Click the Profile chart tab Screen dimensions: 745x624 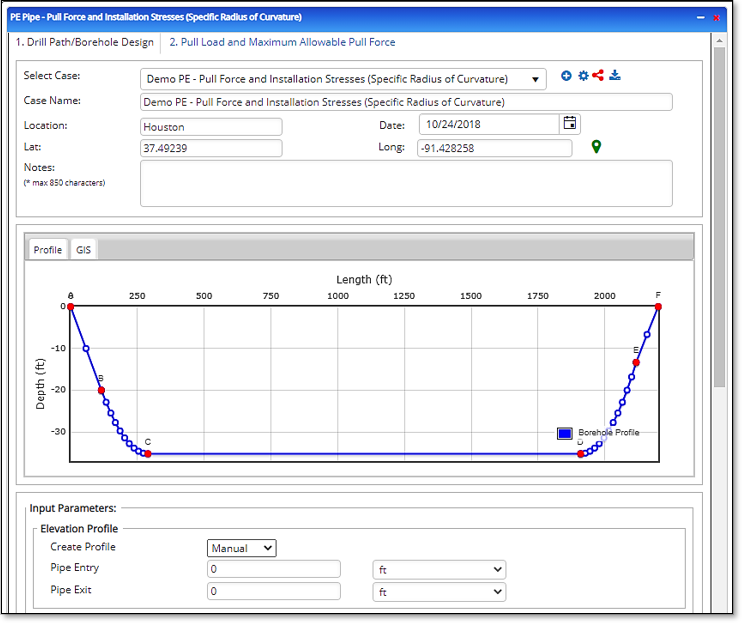[48, 250]
